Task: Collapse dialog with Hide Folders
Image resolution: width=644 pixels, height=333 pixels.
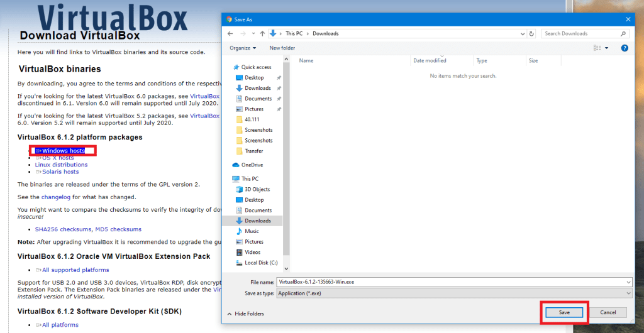Action: (x=248, y=314)
